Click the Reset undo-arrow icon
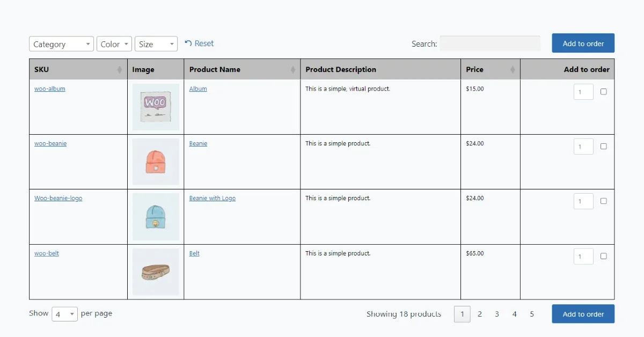The image size is (644, 337). click(x=188, y=43)
